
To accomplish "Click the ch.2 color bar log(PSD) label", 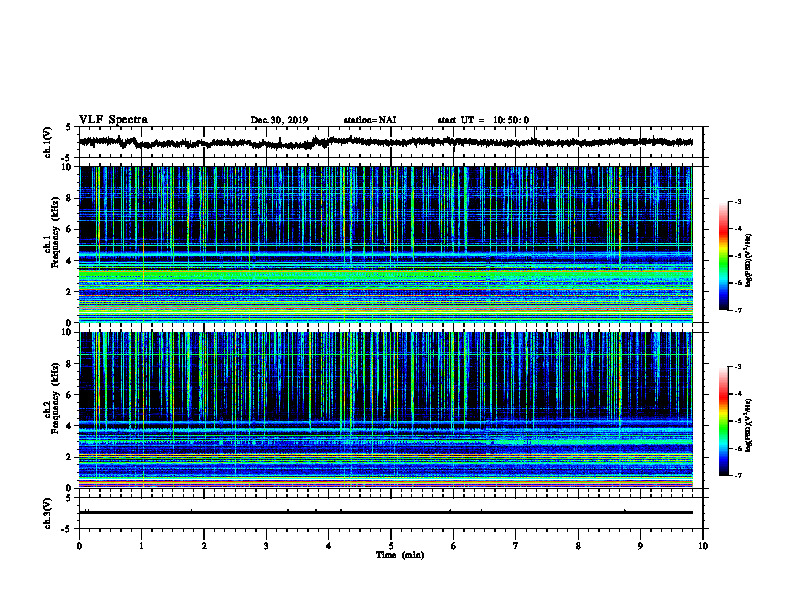I will coord(749,425).
